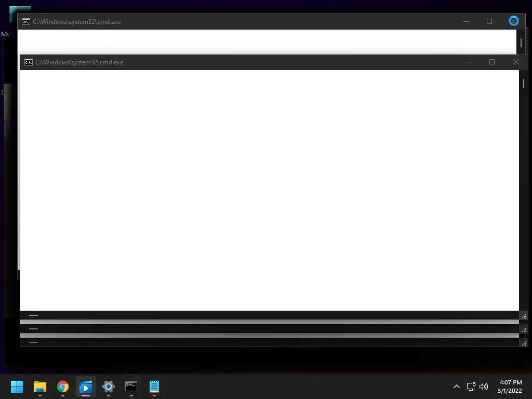Screen dimensions: 532x399
Task: Show hidden system tray icons
Action: [457, 387]
